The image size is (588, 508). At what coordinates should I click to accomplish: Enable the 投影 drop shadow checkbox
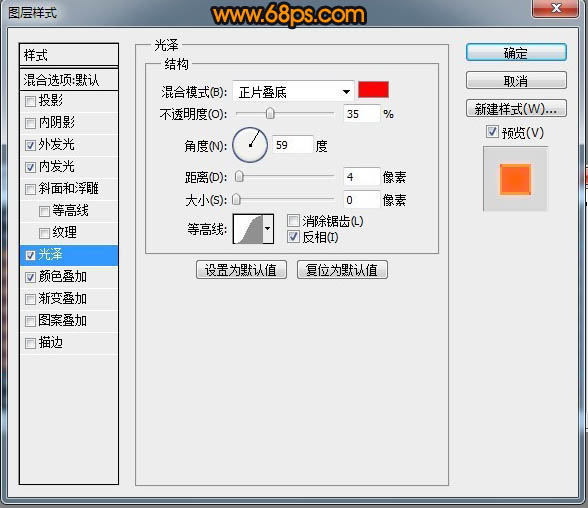[x=30, y=101]
